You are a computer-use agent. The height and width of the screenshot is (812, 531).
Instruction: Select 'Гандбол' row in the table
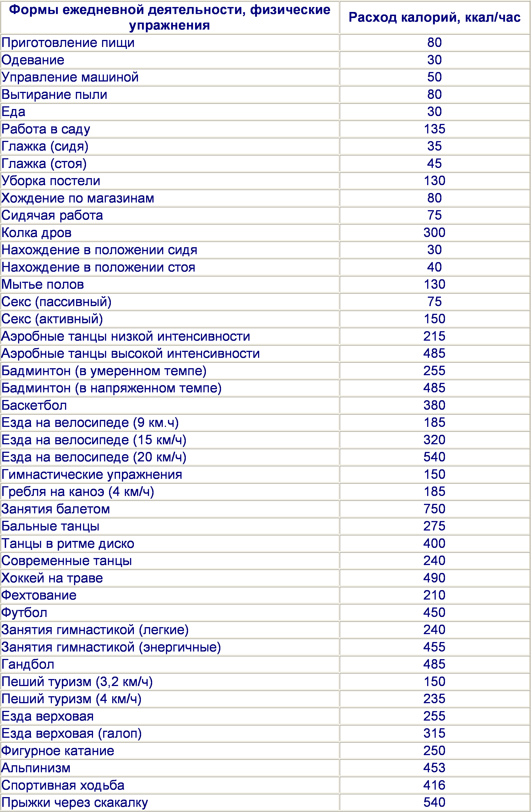coord(265,663)
